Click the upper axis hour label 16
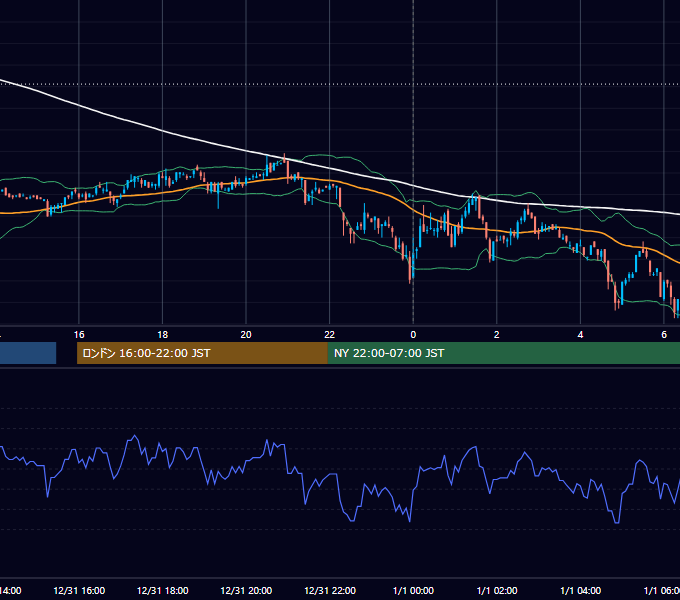The image size is (680, 600). [x=79, y=335]
